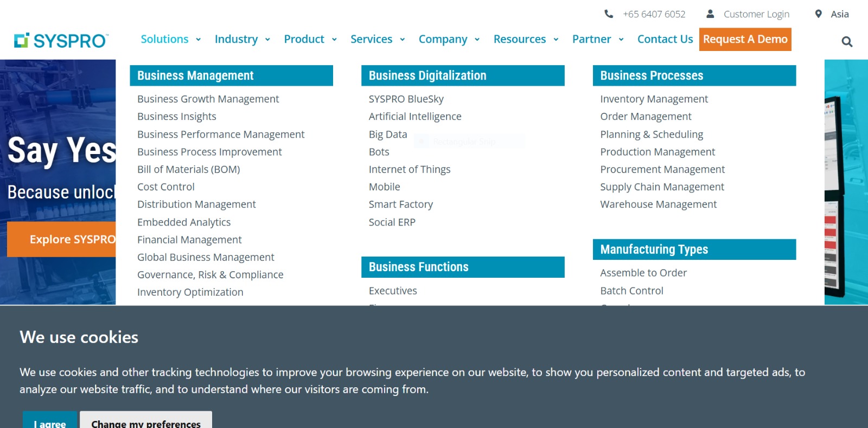
Task: Open Mobile link
Action: pos(385,187)
